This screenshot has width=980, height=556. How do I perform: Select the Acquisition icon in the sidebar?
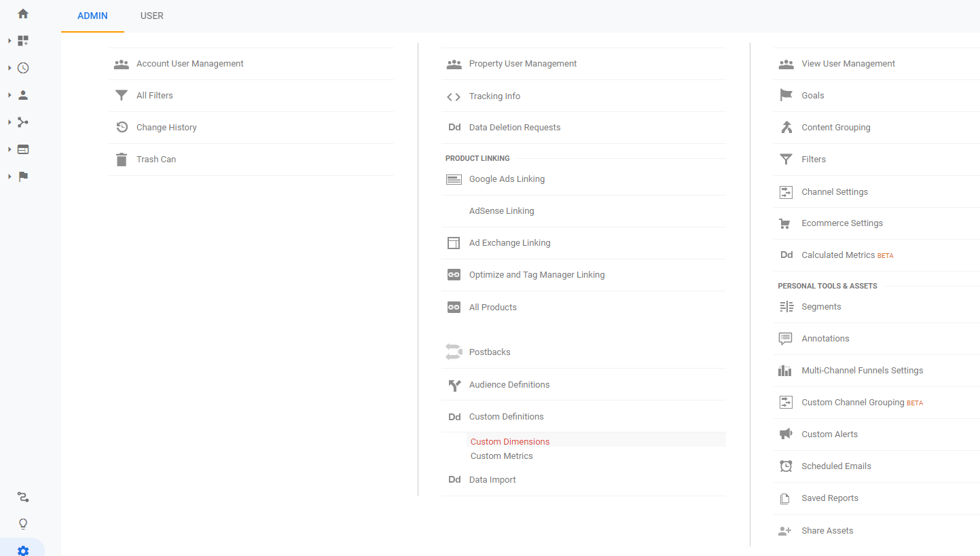[x=22, y=122]
